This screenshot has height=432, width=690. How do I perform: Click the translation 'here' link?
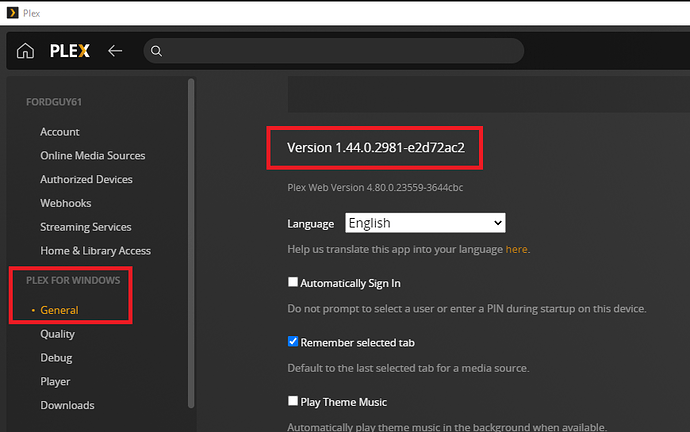coord(516,249)
